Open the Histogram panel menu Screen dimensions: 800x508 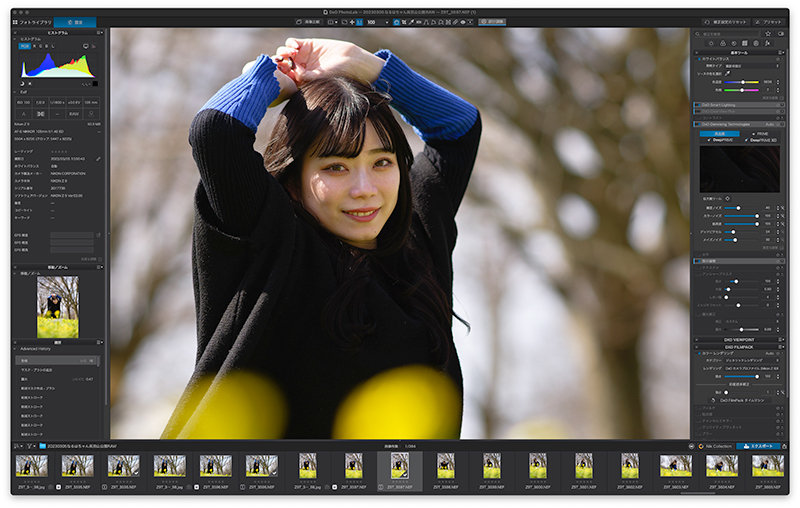[99, 33]
